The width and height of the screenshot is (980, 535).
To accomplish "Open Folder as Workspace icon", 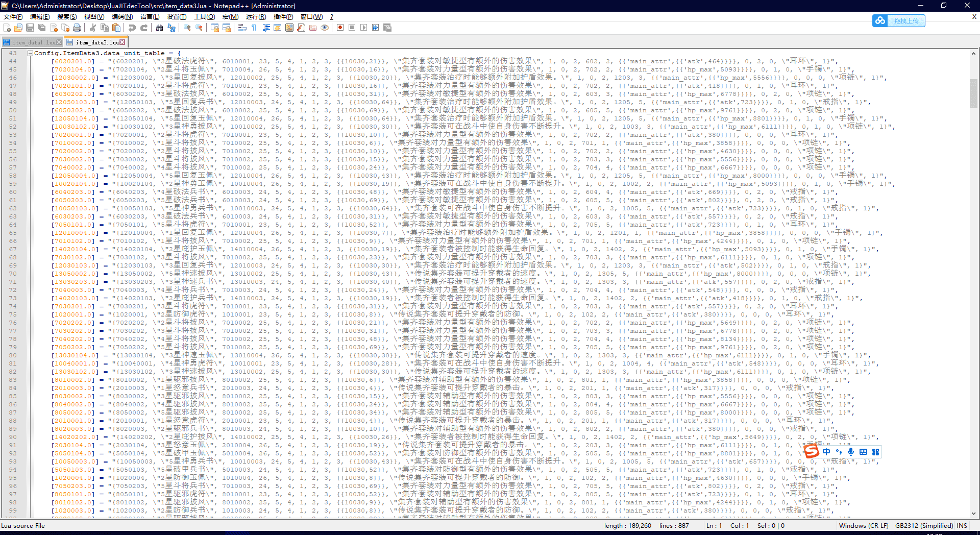I will (313, 28).
